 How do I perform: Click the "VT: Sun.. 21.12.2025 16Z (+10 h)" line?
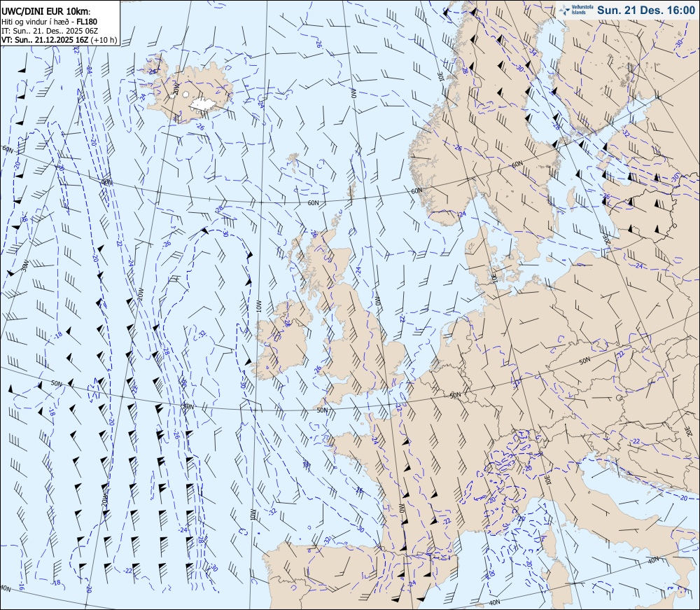point(59,40)
